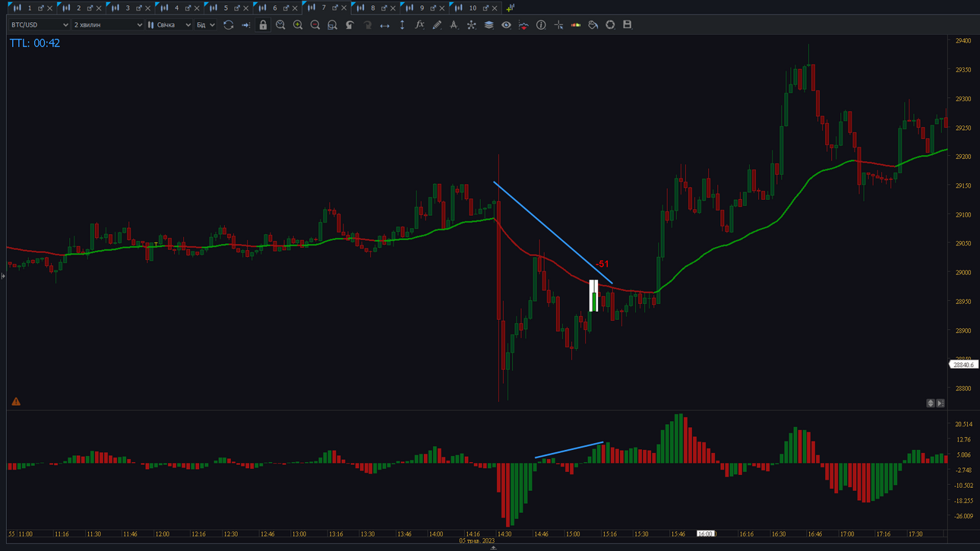Add a new chart tab with plus icon
Viewport: 980px width, 551px height.
click(510, 8)
